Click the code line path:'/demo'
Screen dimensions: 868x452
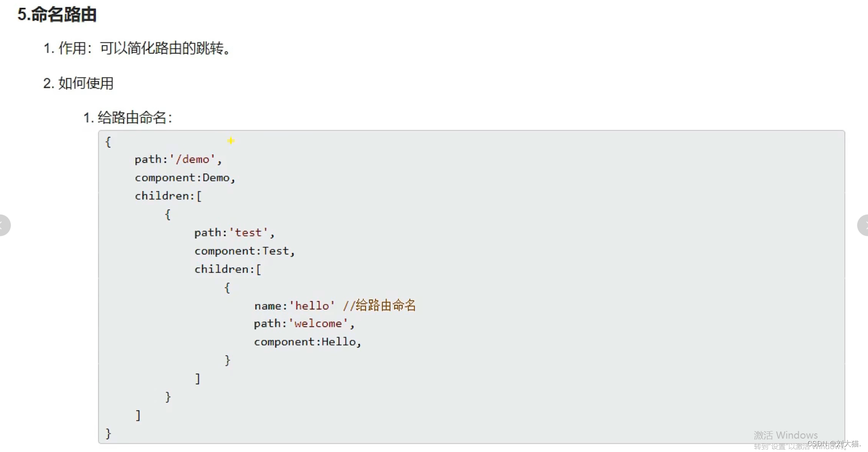(x=178, y=159)
